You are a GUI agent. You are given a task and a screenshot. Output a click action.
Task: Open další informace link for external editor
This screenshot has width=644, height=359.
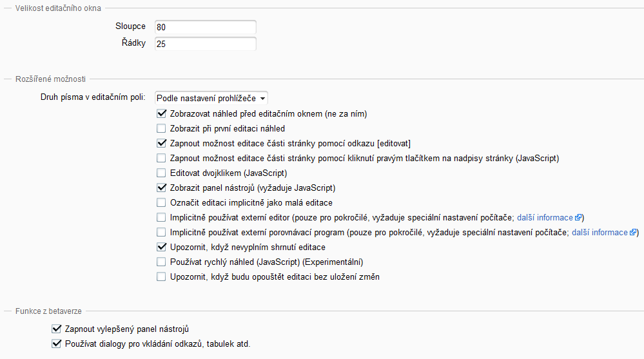[545, 217]
